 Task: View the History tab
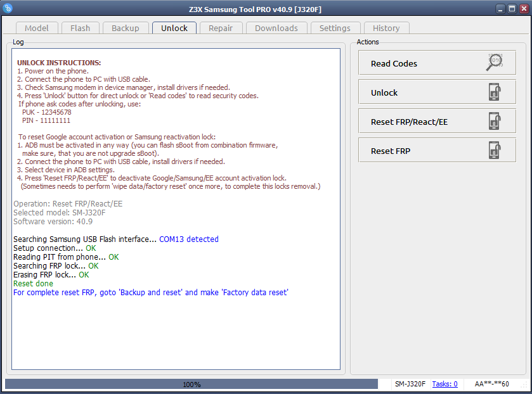pyautogui.click(x=386, y=28)
